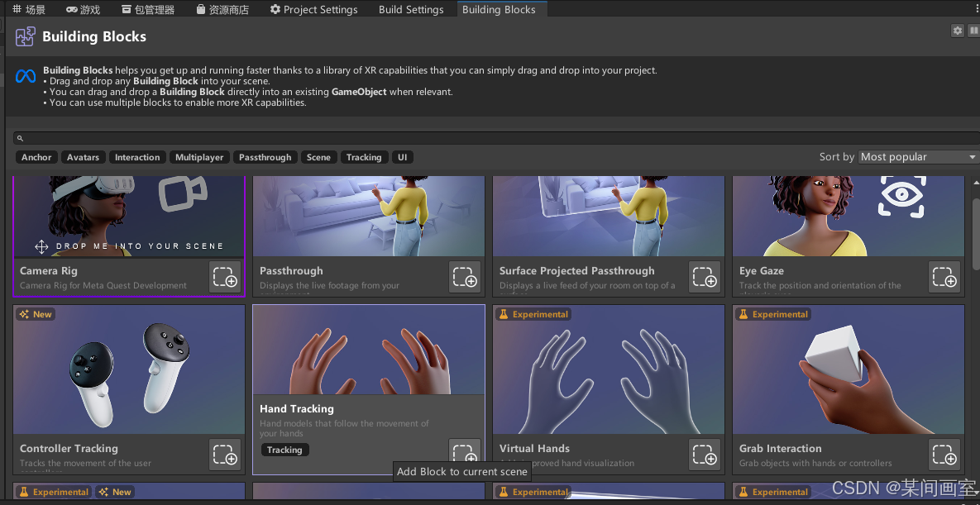Click the 'Sort by' label
This screenshot has height=505, width=980.
click(x=837, y=157)
